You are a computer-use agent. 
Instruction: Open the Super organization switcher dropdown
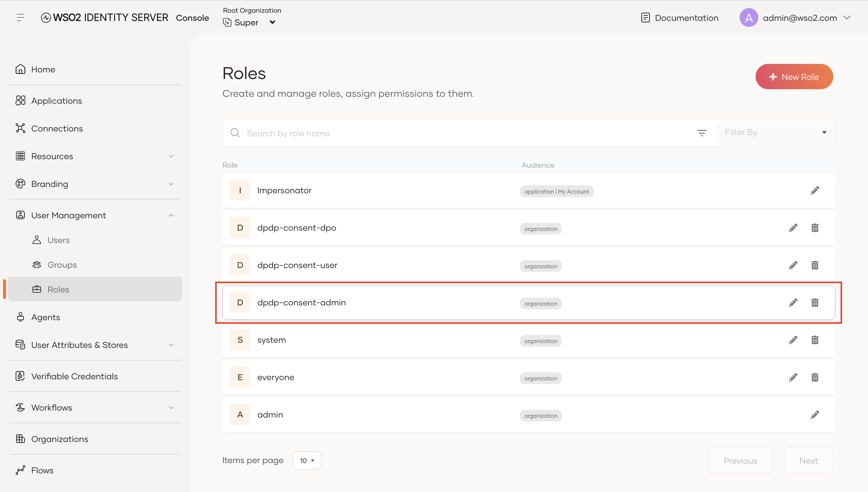coord(250,22)
